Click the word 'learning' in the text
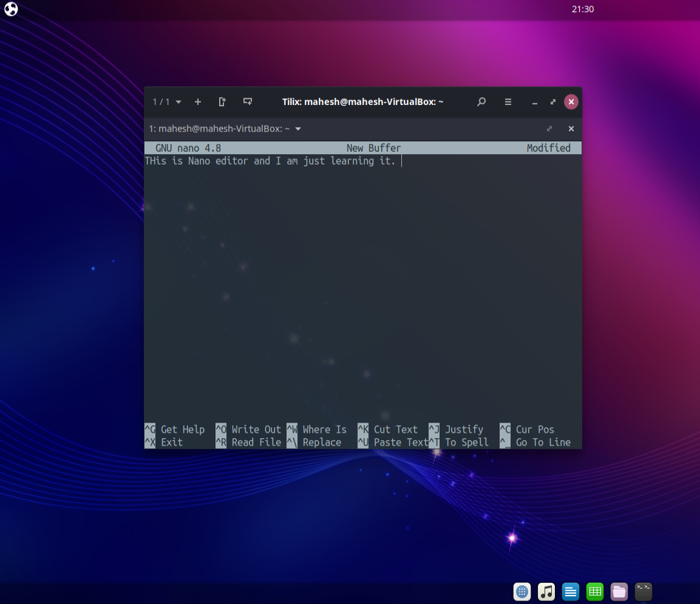 tap(352, 161)
